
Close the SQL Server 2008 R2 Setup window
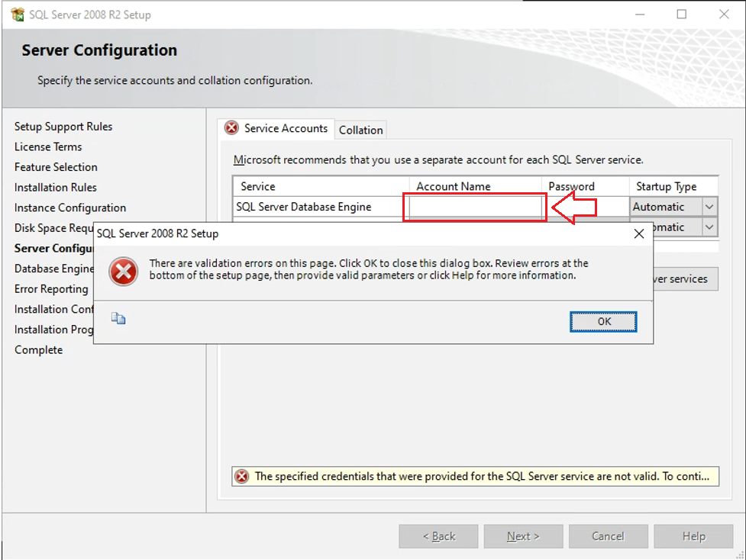[724, 14]
